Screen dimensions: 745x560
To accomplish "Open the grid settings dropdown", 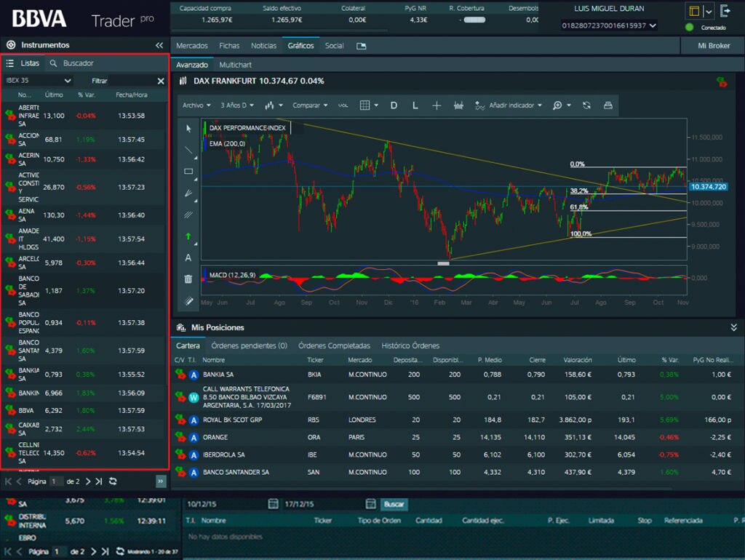I will (x=369, y=105).
